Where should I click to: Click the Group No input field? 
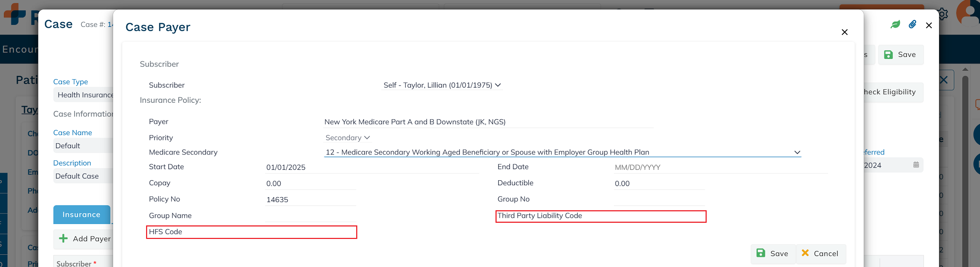tap(658, 199)
